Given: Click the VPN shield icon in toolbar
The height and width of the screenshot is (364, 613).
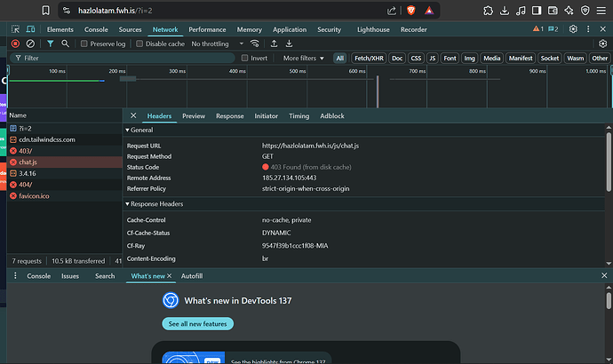Looking at the screenshot, I should [585, 11].
